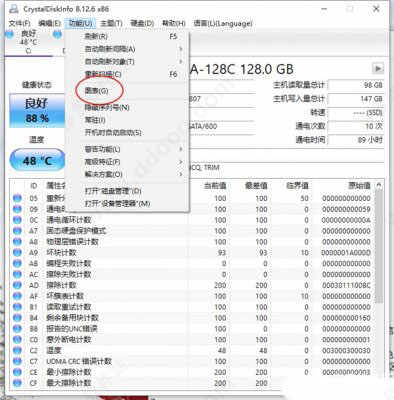Click the next disk arrow button

[x=377, y=69]
